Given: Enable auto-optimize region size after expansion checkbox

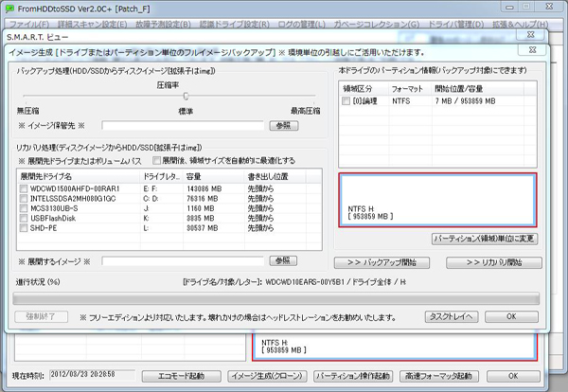Looking at the screenshot, I should click(156, 160).
